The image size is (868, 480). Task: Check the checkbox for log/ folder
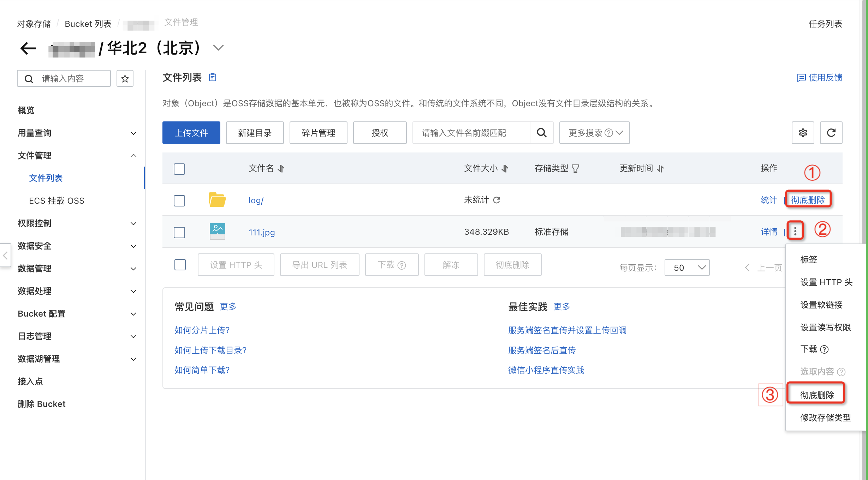[x=179, y=200]
